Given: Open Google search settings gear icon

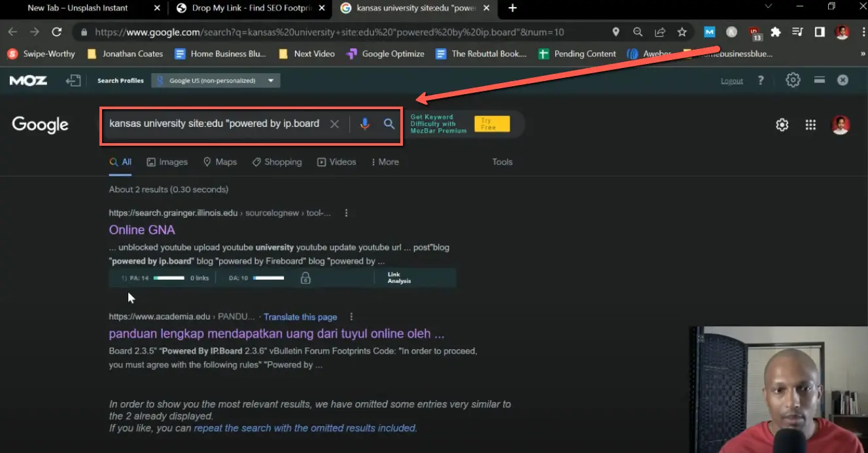Looking at the screenshot, I should (x=782, y=124).
